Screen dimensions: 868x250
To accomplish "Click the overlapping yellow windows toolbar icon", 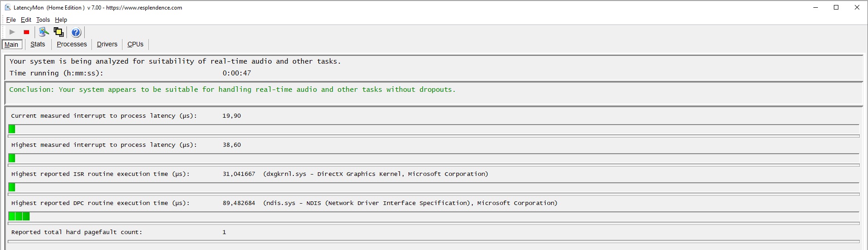I will (x=58, y=32).
